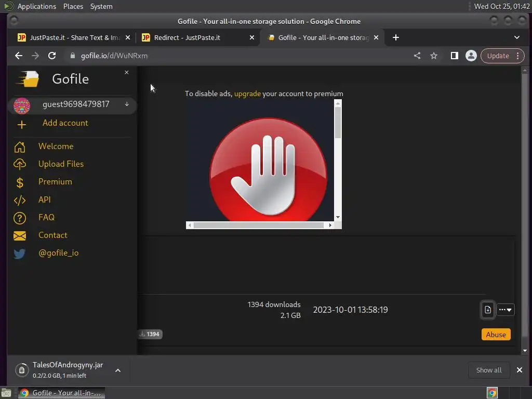Click the Twitter bird icon

click(x=20, y=254)
